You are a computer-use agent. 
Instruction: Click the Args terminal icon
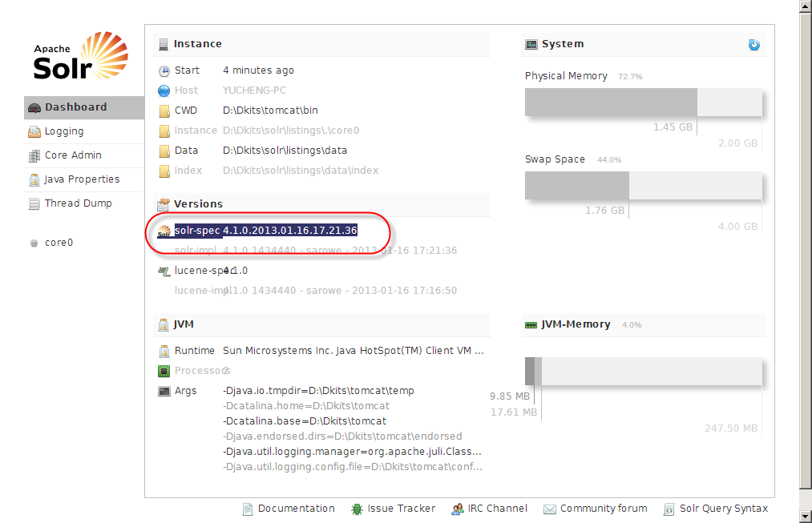tap(164, 391)
